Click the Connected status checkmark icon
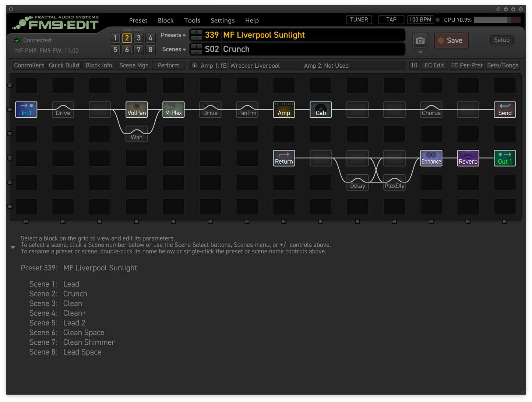This screenshot has width=532, height=402. click(x=17, y=40)
